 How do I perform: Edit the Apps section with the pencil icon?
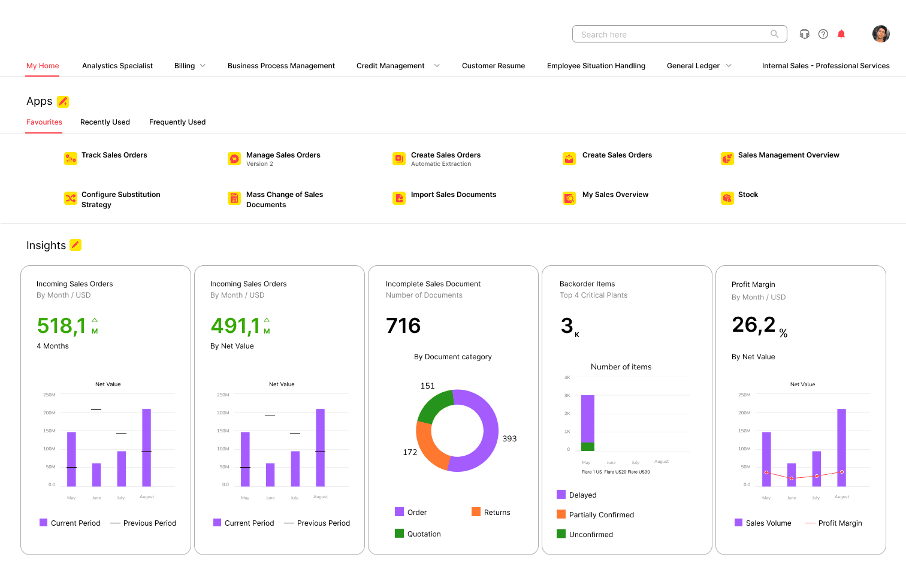(x=64, y=101)
